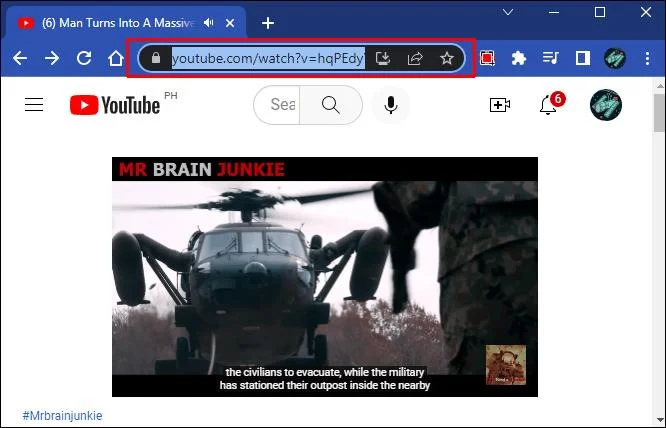The height and width of the screenshot is (428, 666).
Task: Open the Create video button
Action: (x=500, y=105)
